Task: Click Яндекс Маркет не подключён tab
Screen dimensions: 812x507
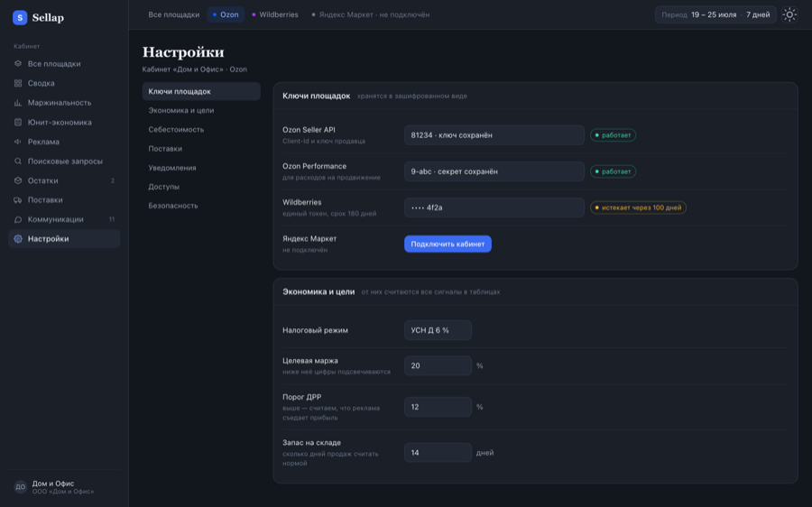Action: point(370,14)
